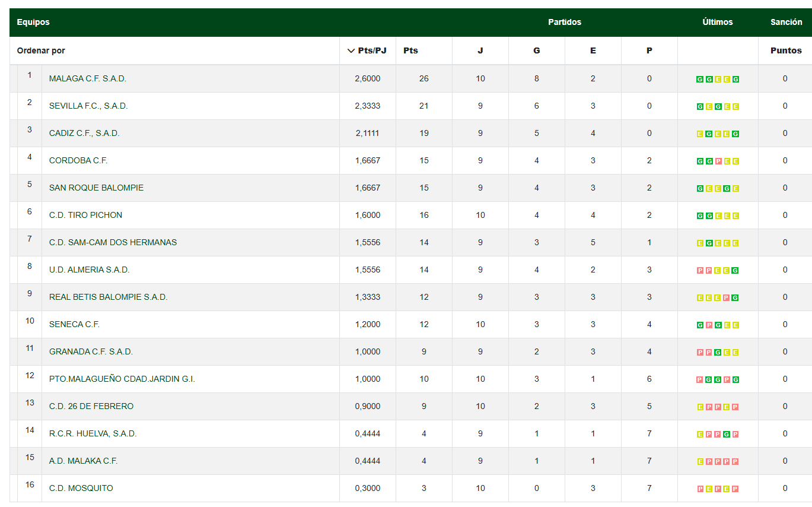Image resolution: width=812 pixels, height=507 pixels.
Task: Sort by the J column header
Action: (480, 50)
